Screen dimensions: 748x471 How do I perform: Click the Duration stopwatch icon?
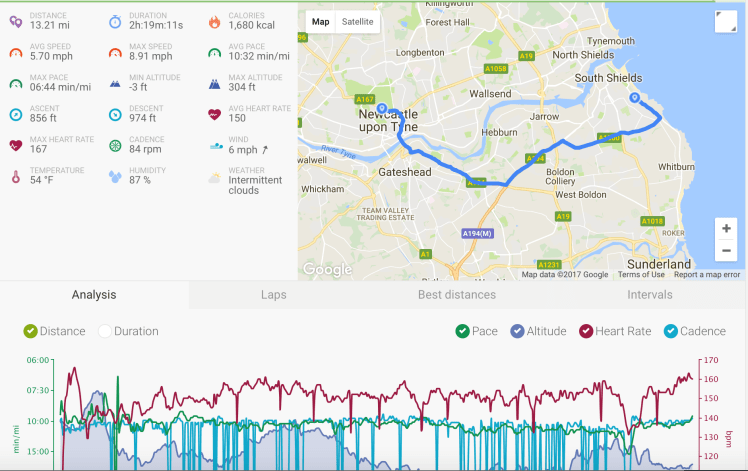pyautogui.click(x=115, y=21)
